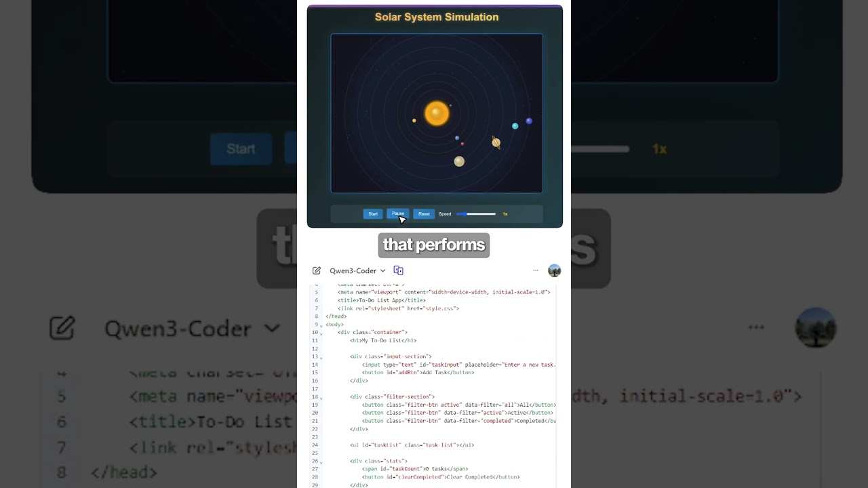Click the new chat edit icon beside Qwen3-Coder

[317, 270]
